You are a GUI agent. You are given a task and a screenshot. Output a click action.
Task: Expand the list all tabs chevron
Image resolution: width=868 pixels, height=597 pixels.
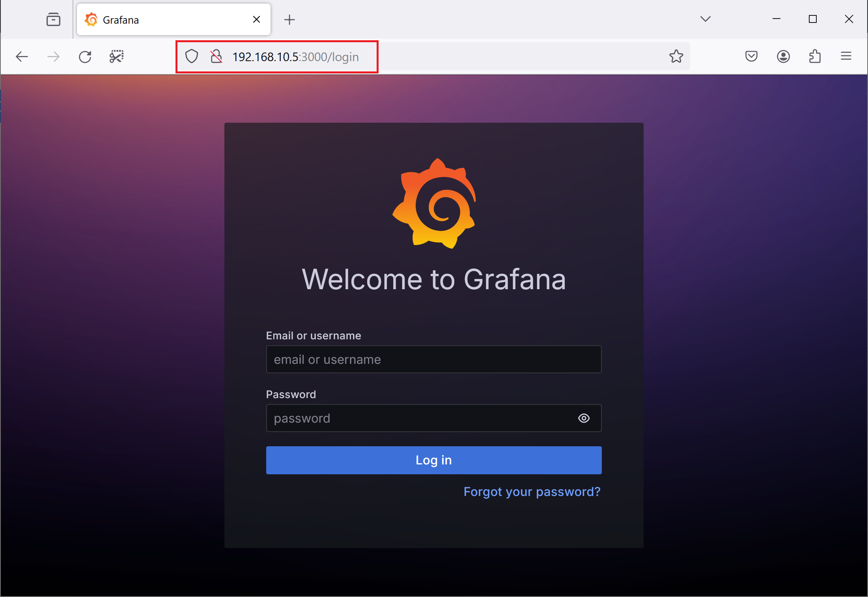706,19
